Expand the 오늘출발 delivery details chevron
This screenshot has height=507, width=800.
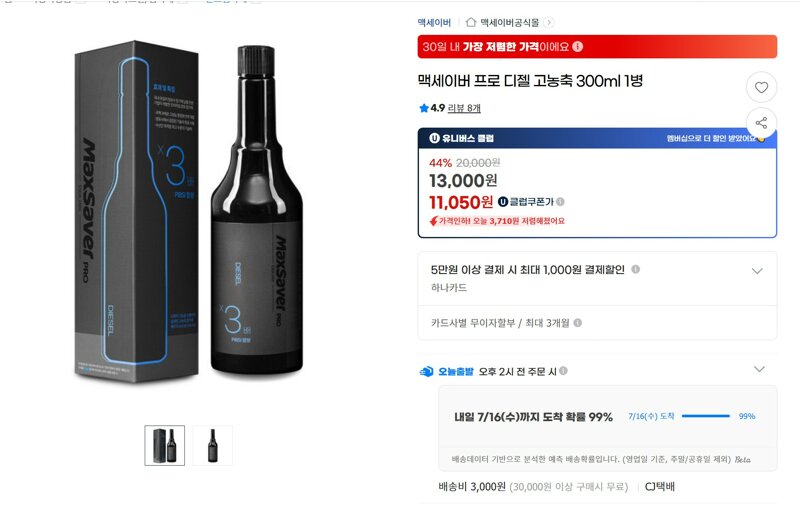[759, 369]
